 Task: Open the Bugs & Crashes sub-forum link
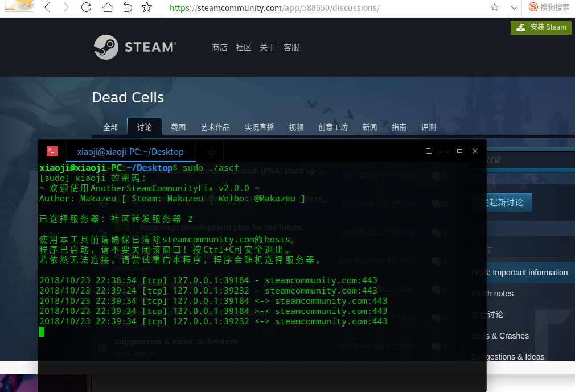(x=500, y=336)
